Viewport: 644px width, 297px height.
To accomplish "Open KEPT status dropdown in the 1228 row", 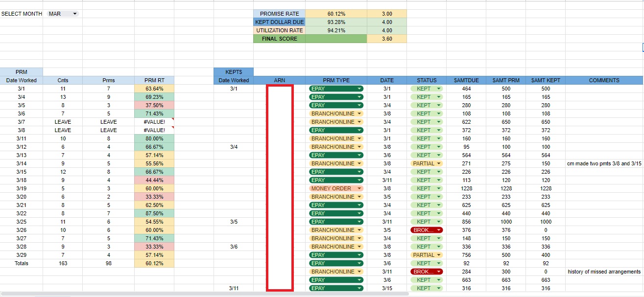I will 427,188.
